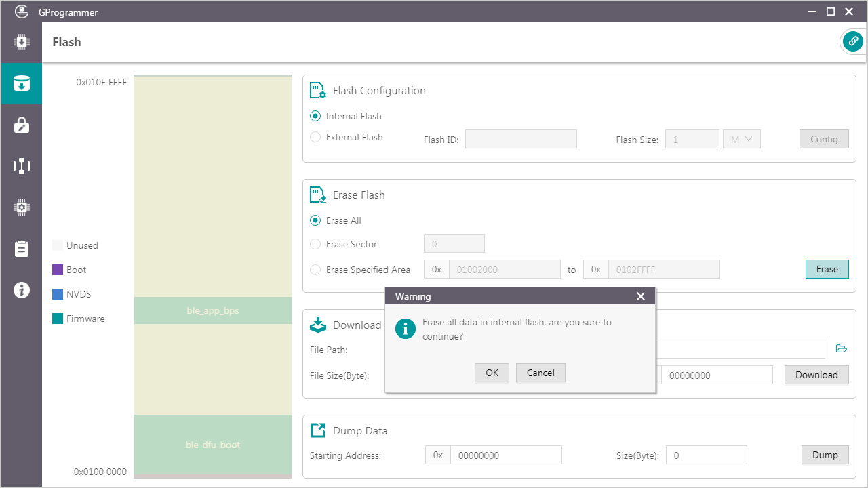Image resolution: width=868 pixels, height=488 pixels.
Task: Open the device log clipboard icon
Action: click(x=21, y=249)
